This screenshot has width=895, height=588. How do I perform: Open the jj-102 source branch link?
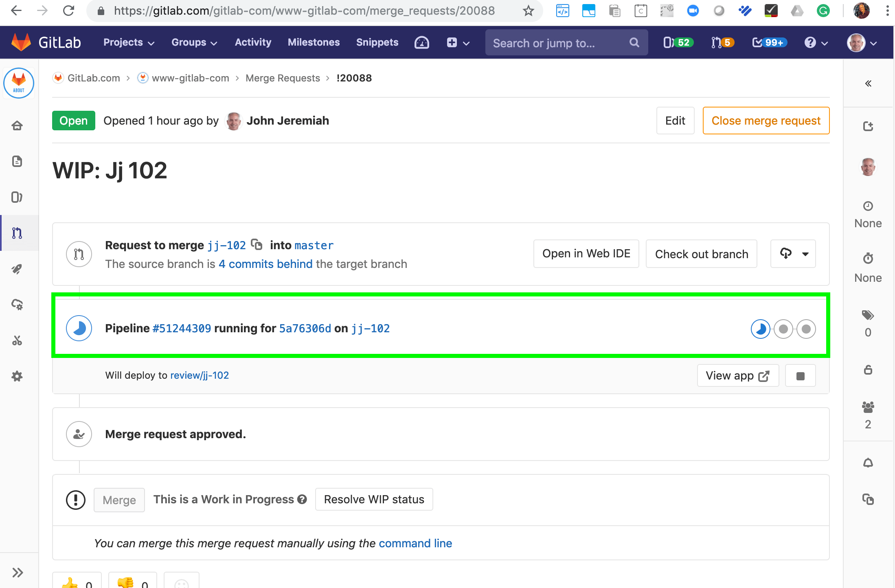coord(226,245)
